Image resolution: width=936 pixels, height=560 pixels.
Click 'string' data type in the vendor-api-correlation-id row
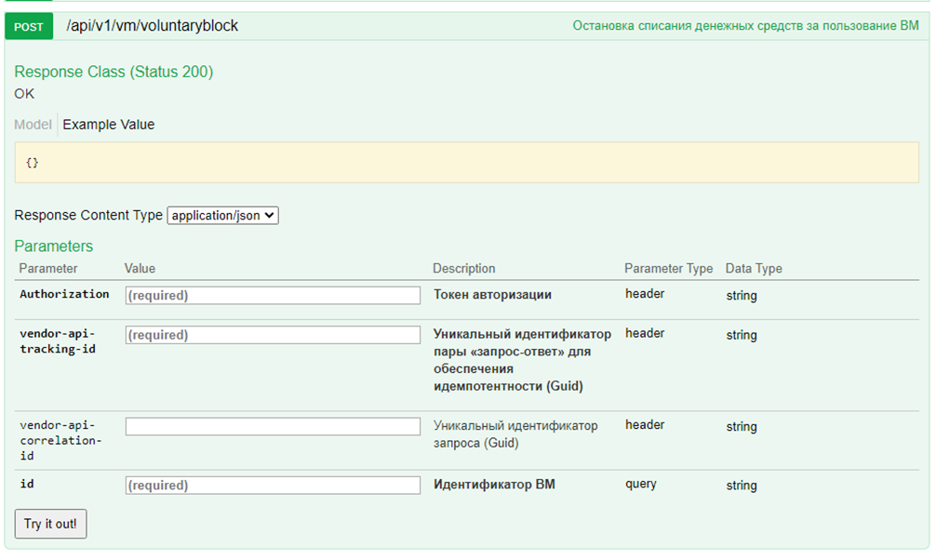coord(742,426)
